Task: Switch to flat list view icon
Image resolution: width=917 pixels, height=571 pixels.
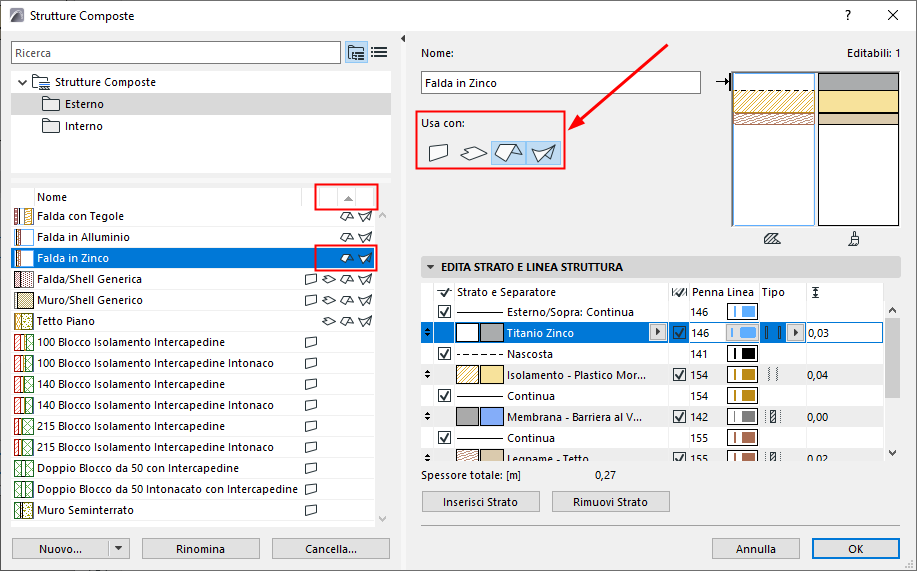Action: (x=379, y=53)
